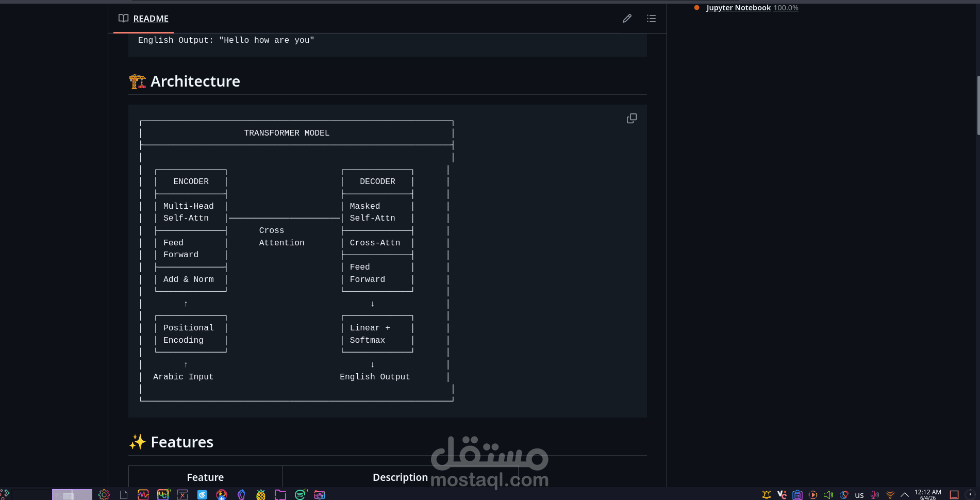
Task: Click the README book icon
Action: point(123,19)
